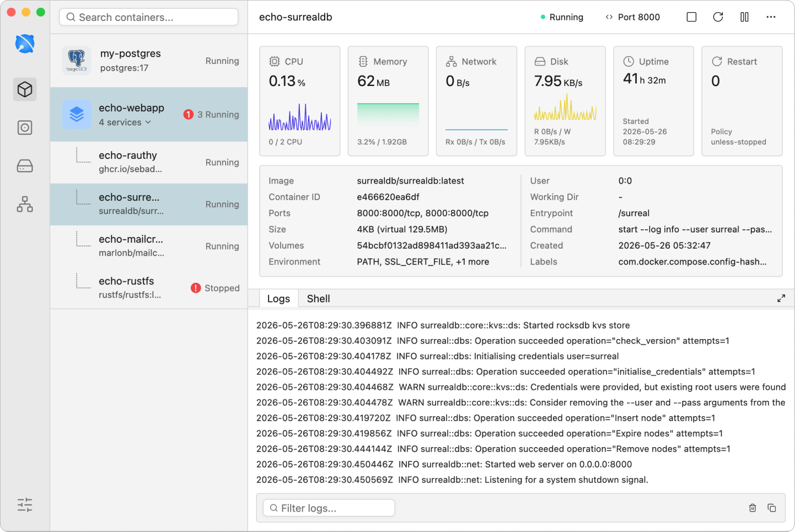The height and width of the screenshot is (532, 795).
Task: Click the Disk throughput sparkline chart
Action: point(565,108)
